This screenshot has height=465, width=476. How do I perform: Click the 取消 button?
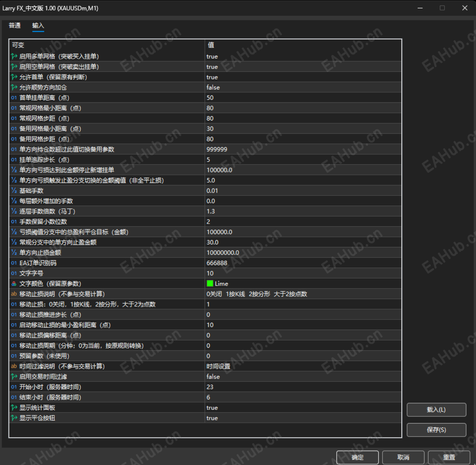click(x=403, y=457)
